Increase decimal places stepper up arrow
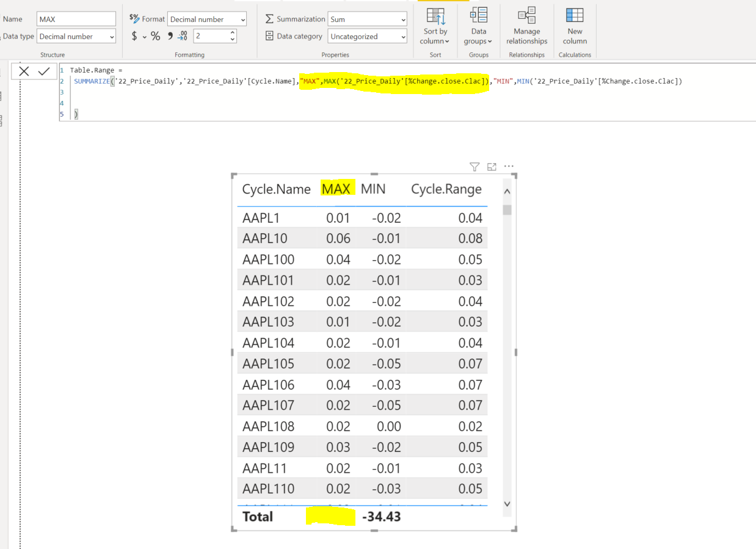Image resolution: width=756 pixels, height=549 pixels. tap(233, 33)
